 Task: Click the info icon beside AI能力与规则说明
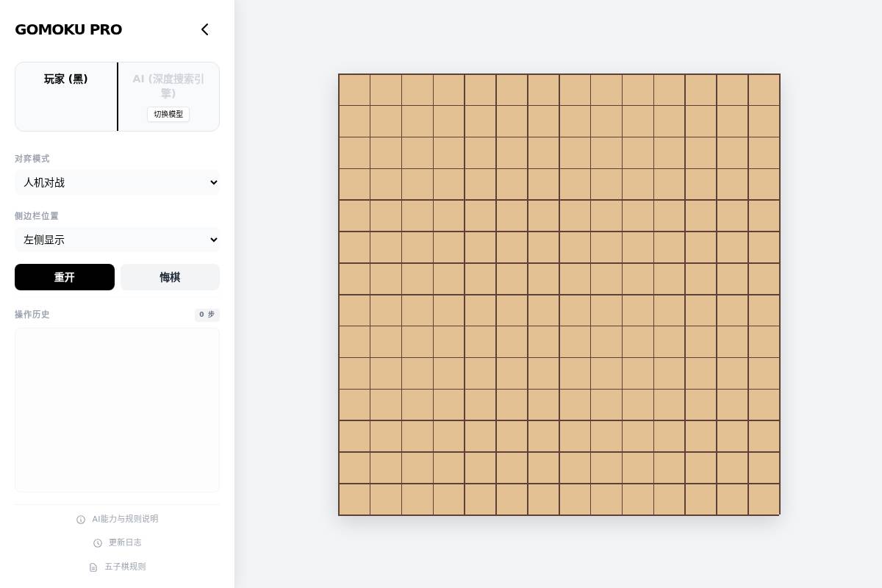pos(81,520)
